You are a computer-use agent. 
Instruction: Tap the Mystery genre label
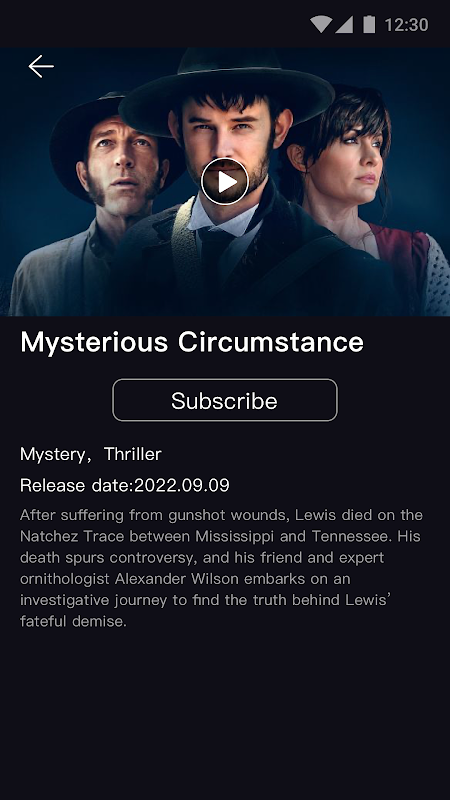click(x=52, y=454)
